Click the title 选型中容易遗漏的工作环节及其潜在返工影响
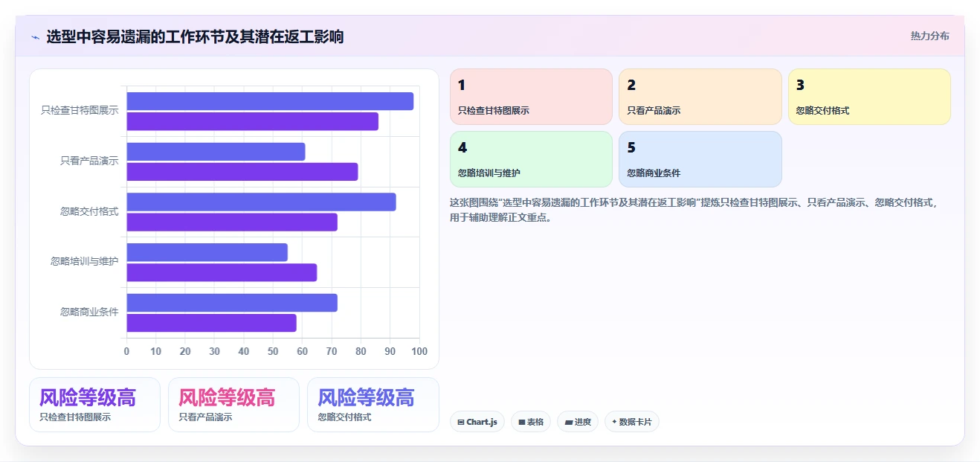Viewport: 980px width, 462px height. (195, 36)
